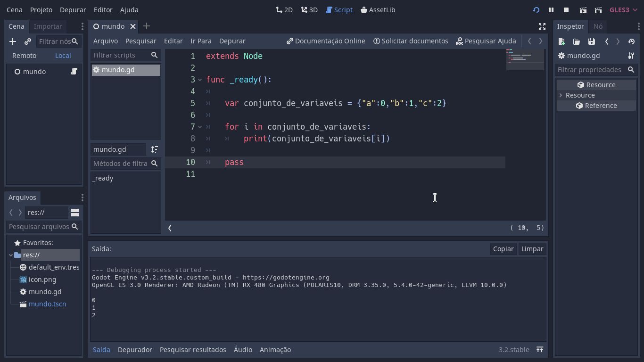The image size is (644, 362).
Task: Collapse the res:// folder
Action: tap(11, 255)
